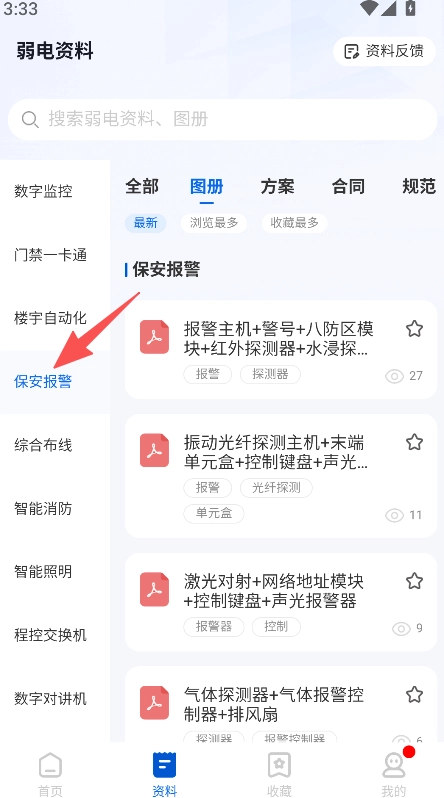Star the 报警主机+警号 document
Viewport: 444px width, 798px height.
click(x=414, y=329)
